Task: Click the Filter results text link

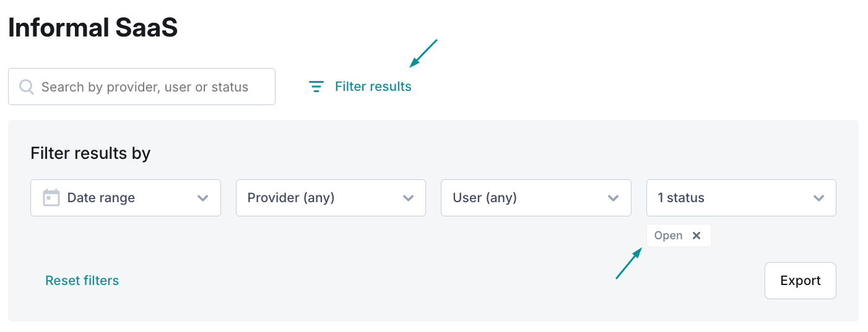Action: click(373, 87)
